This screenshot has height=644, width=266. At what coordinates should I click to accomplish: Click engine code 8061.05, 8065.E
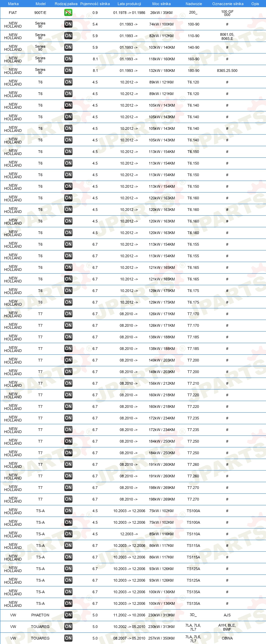click(x=227, y=36)
